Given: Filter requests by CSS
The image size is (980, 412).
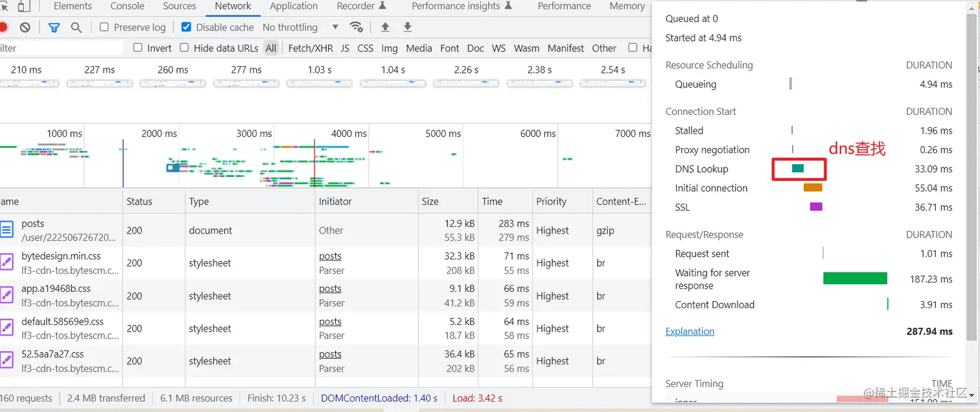Looking at the screenshot, I should 366,48.
